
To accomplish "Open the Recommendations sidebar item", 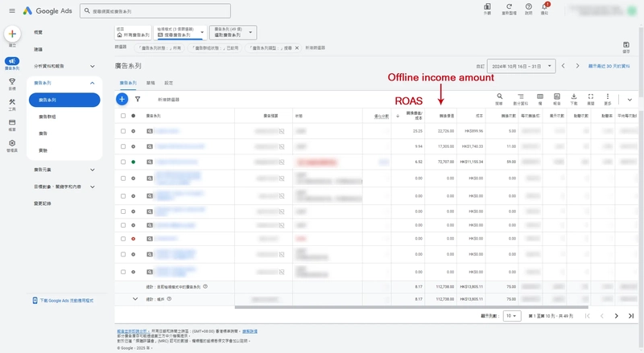I will pos(38,49).
